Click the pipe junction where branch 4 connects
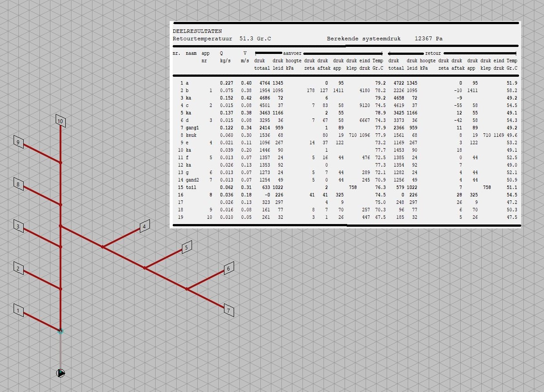 click(103, 247)
